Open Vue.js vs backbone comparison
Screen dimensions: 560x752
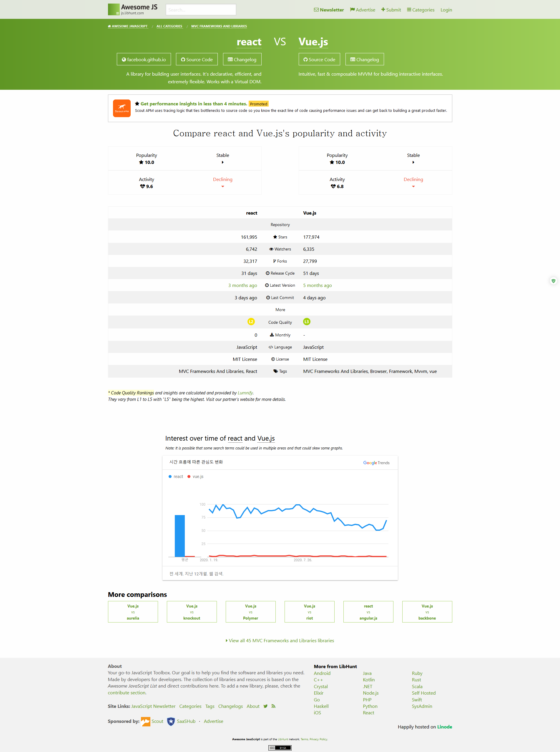point(427,612)
